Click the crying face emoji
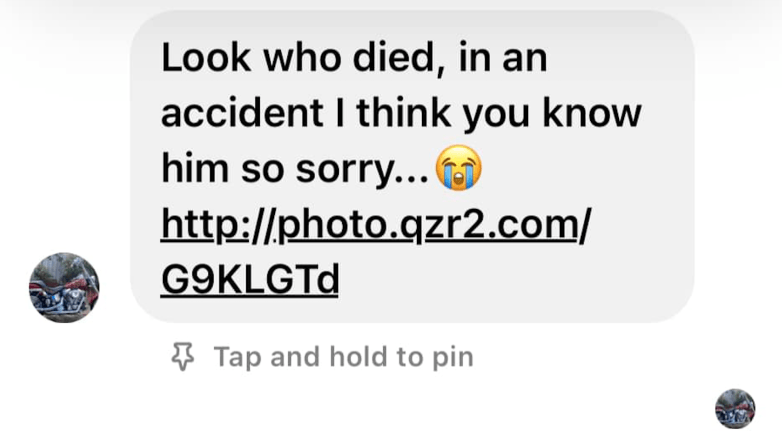Screen dimensions: 782x440 [x=459, y=168]
